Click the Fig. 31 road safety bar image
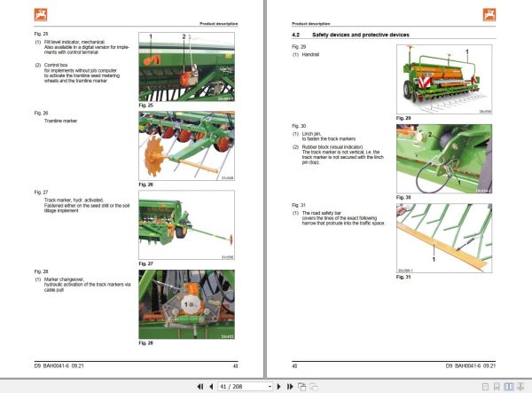This screenshot has height=393, width=532. point(444,239)
